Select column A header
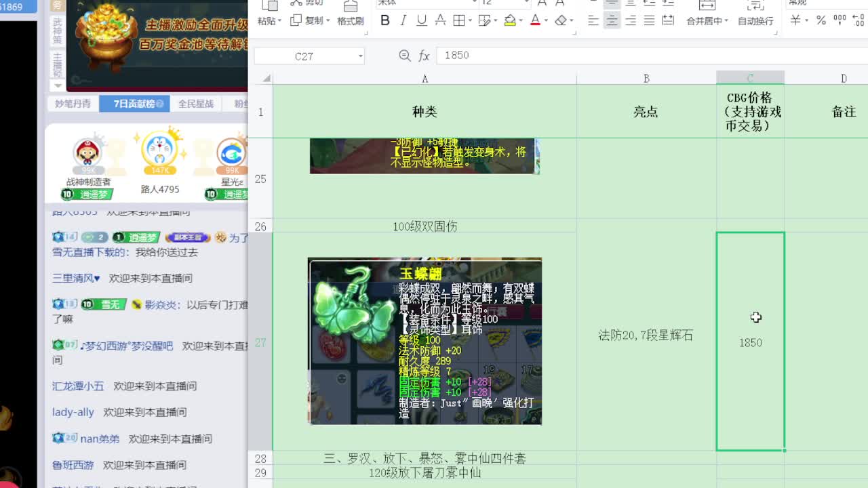Image resolution: width=868 pixels, height=488 pixels. pyautogui.click(x=425, y=79)
